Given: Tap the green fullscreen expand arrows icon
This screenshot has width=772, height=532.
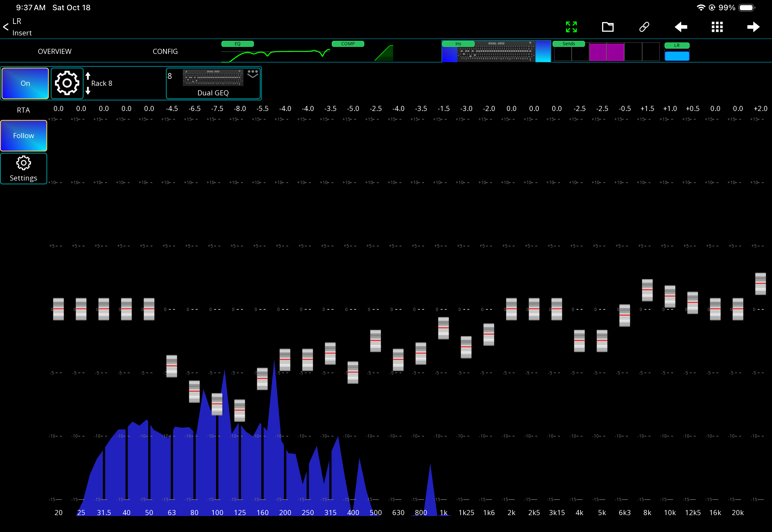Looking at the screenshot, I should coord(571,27).
